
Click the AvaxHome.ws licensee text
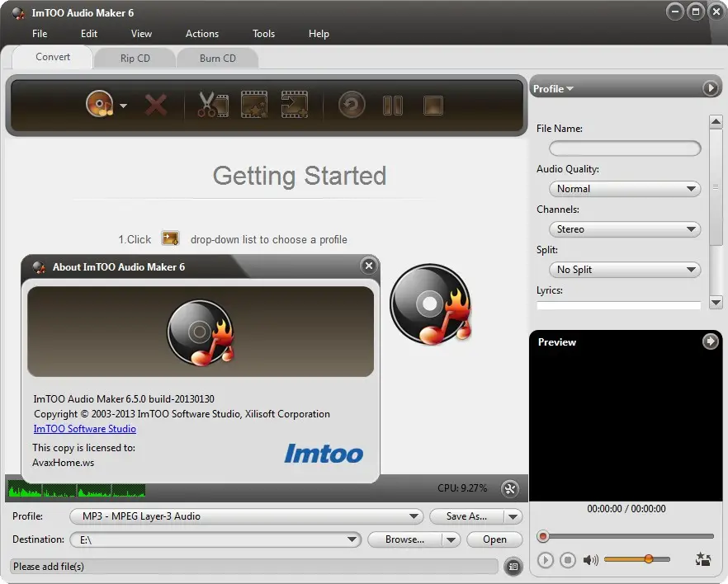63,463
